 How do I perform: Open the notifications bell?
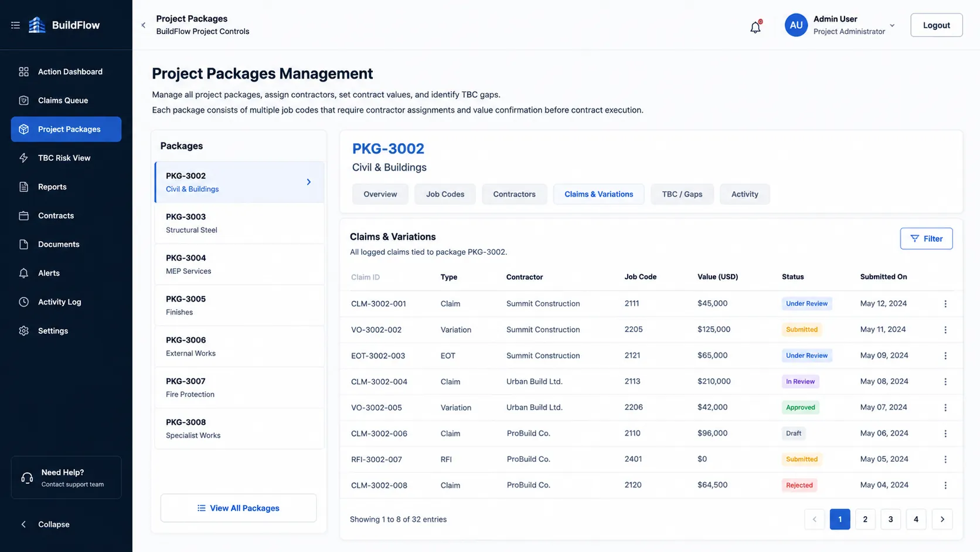755,26
